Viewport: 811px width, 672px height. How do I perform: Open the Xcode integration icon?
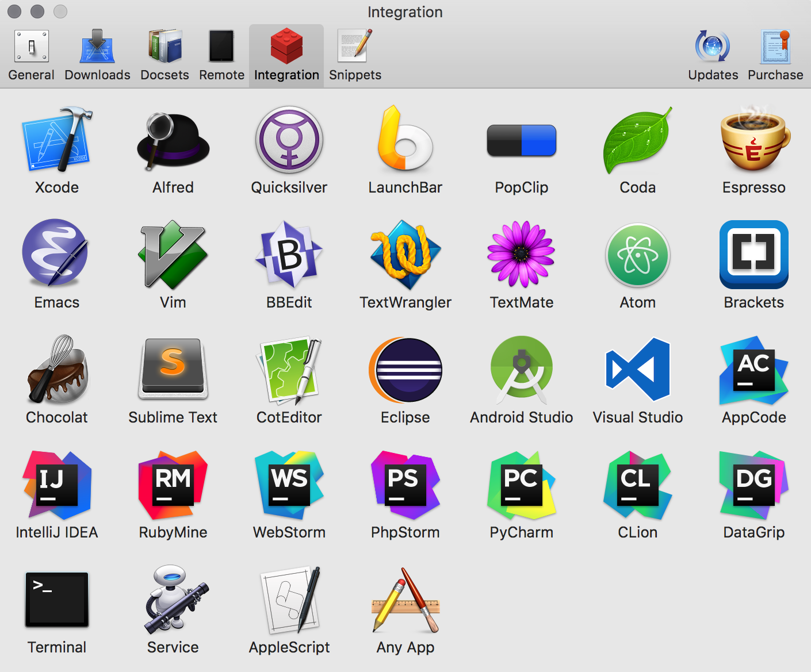(x=56, y=140)
